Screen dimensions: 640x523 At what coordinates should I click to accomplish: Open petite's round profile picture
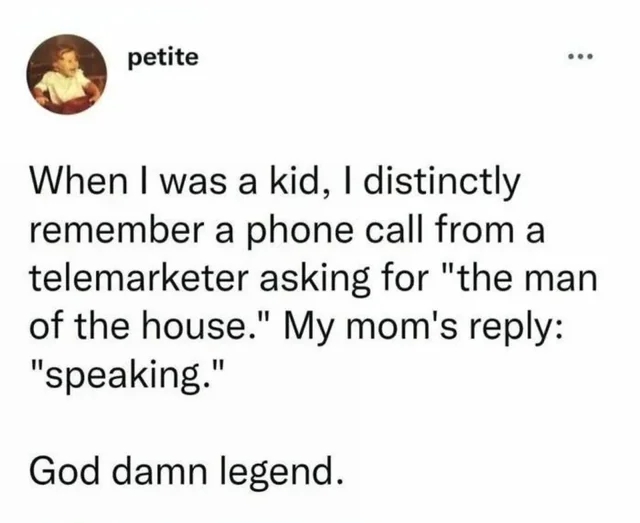pos(67,74)
